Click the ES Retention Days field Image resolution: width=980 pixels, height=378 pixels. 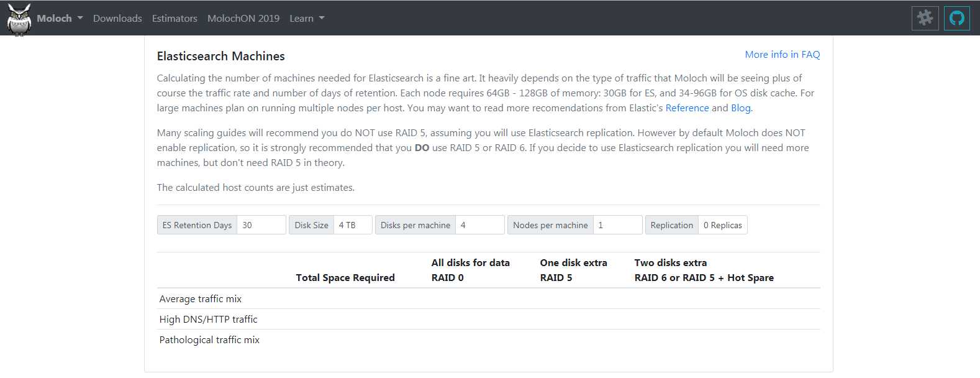point(261,225)
